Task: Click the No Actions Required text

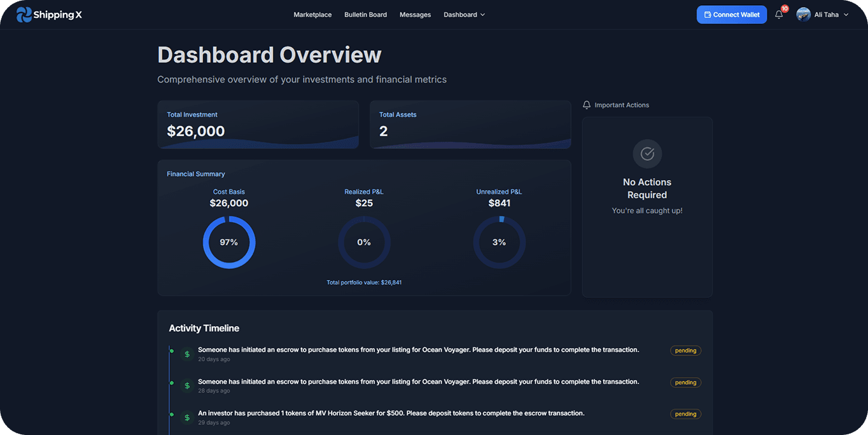Action: point(647,189)
